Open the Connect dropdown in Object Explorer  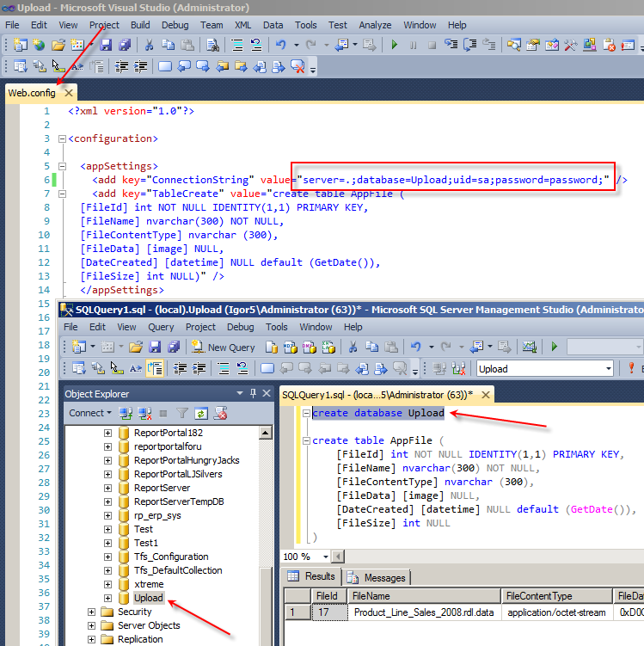click(x=90, y=413)
